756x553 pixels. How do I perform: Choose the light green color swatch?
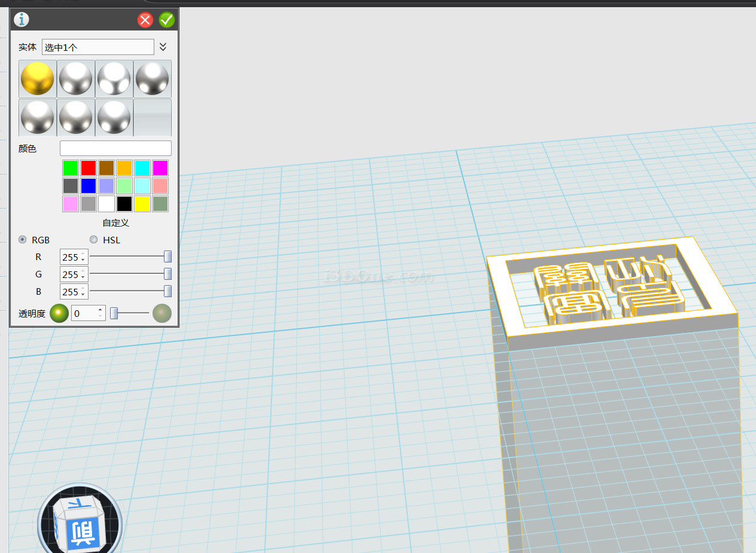pyautogui.click(x=124, y=186)
